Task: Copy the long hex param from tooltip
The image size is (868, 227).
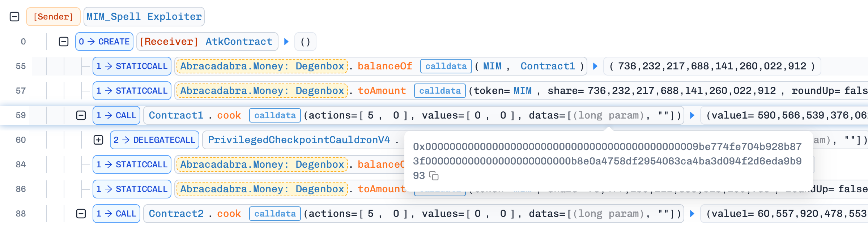Action: coord(434,176)
